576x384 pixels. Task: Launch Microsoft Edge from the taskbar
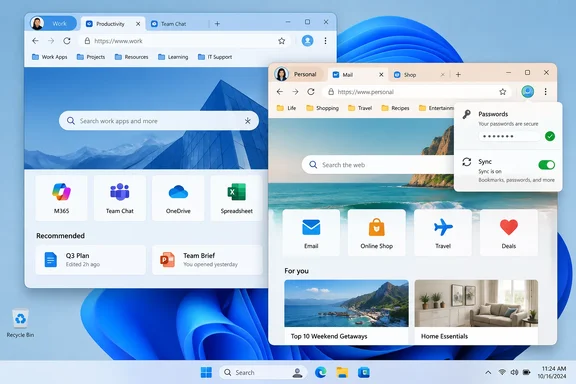[321, 373]
